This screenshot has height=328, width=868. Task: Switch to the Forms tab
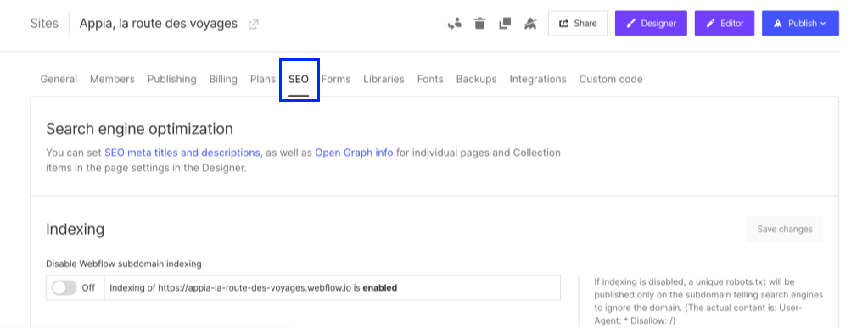click(336, 79)
